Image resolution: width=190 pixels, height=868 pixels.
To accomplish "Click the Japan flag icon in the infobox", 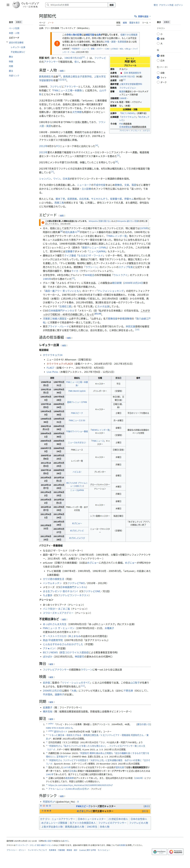I will pos(121,73).
